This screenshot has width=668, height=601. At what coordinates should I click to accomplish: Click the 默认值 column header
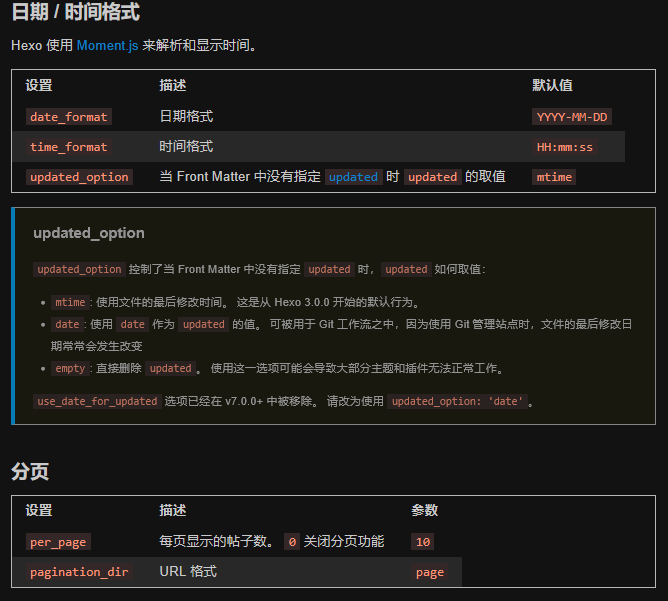click(552, 85)
